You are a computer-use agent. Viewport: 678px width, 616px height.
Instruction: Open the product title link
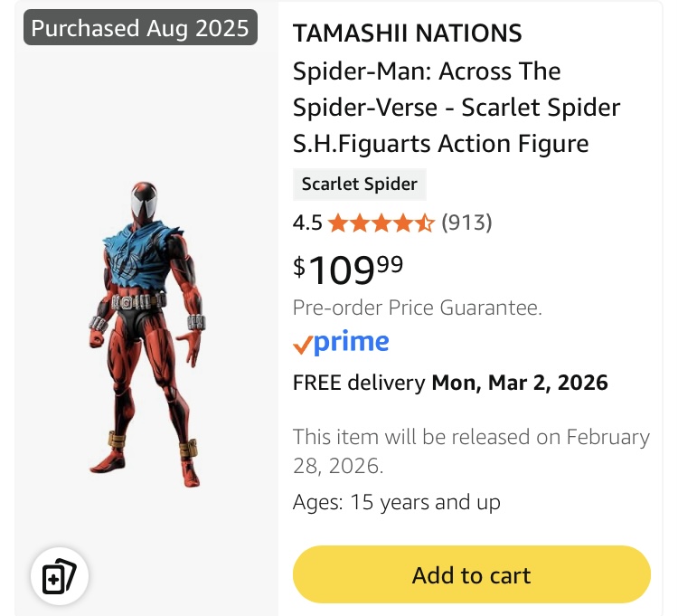click(456, 107)
